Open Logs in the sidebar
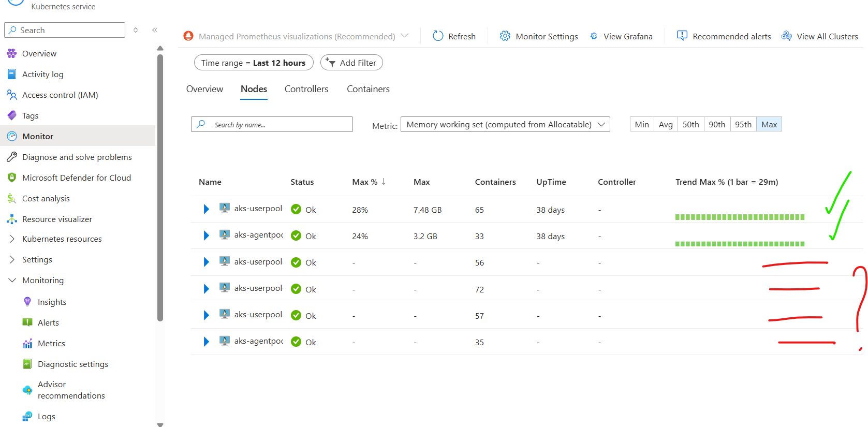The image size is (868, 427). pyautogui.click(x=46, y=416)
